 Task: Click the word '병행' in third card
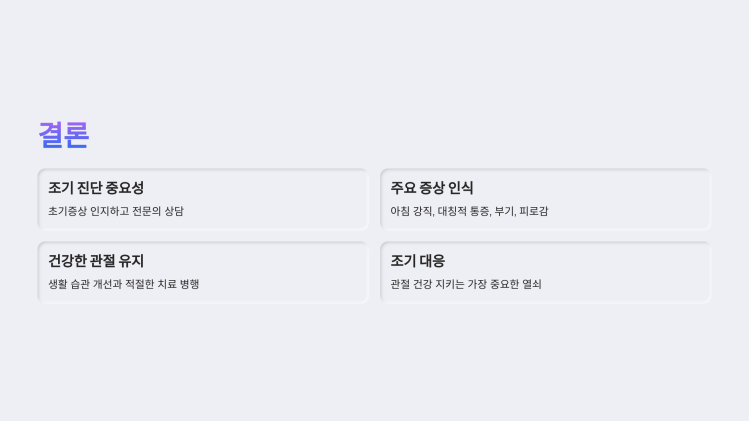190,284
